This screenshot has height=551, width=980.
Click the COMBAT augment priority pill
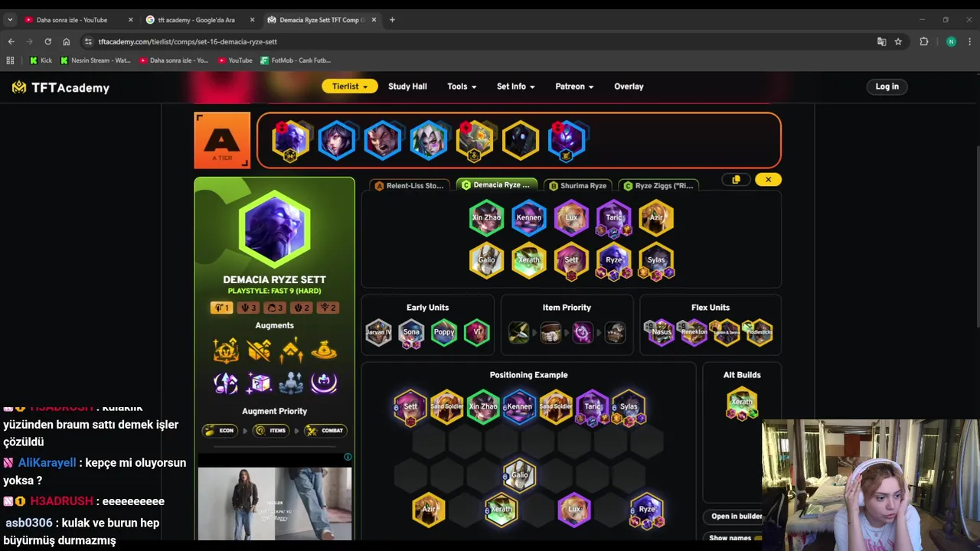tap(326, 430)
